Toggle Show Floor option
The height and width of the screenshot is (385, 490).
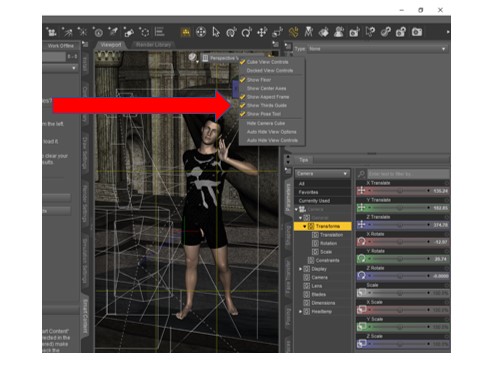(259, 80)
